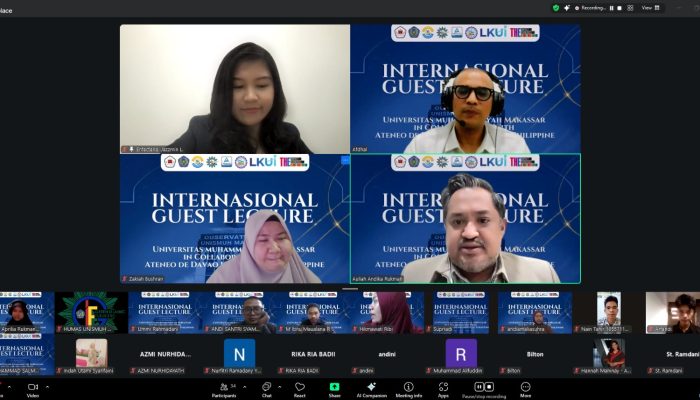The image size is (700, 400).
Task: Select Aqilah Andika Rakmat's active speaker video
Action: click(465, 218)
